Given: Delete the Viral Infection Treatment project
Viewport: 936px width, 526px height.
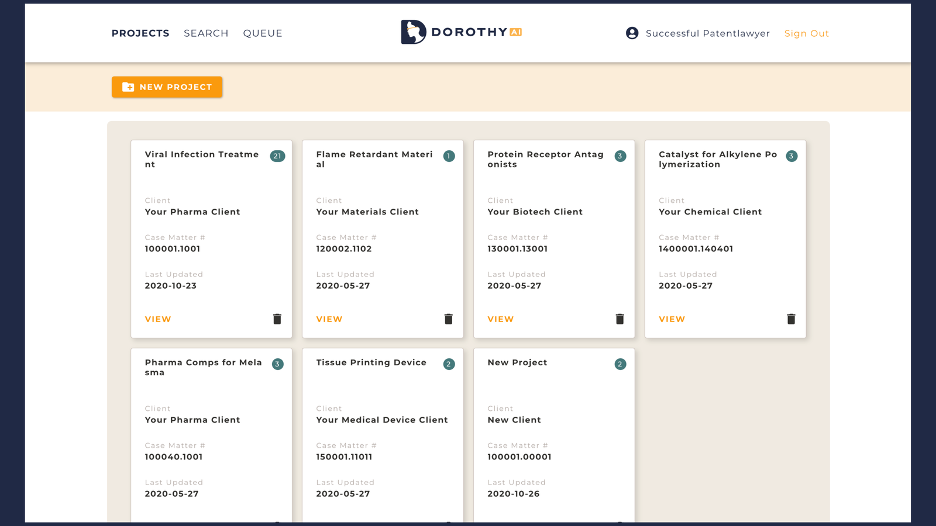Looking at the screenshot, I should point(277,319).
